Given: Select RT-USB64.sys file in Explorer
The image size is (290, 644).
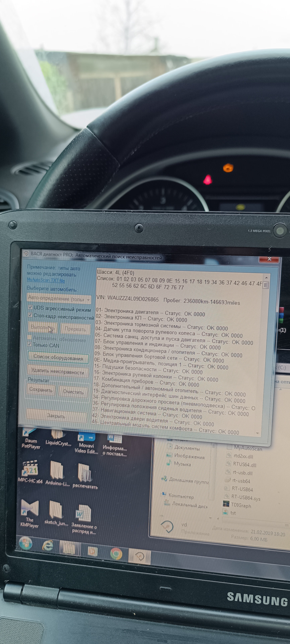Looking at the screenshot, I should tap(241, 497).
